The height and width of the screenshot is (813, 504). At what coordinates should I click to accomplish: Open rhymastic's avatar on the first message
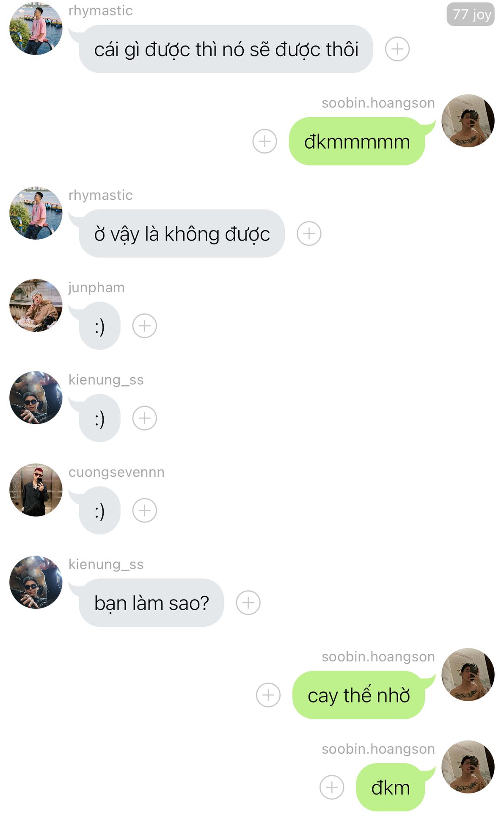tap(36, 28)
